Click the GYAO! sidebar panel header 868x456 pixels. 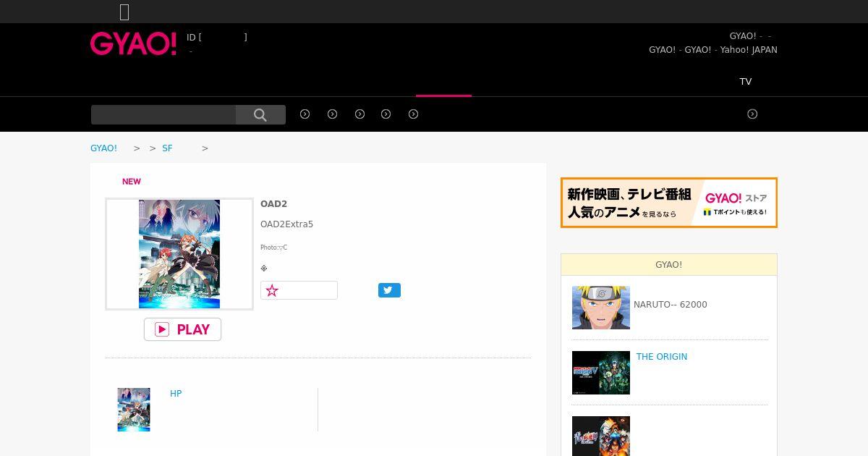pos(669,265)
